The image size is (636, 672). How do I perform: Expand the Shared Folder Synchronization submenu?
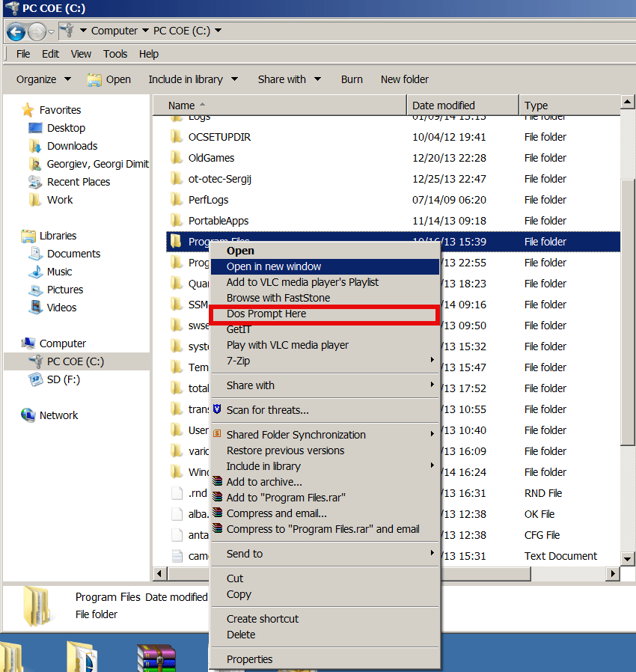432,434
